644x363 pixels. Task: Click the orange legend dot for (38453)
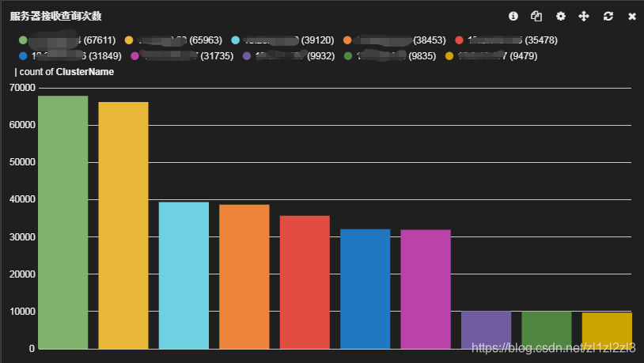coord(347,40)
